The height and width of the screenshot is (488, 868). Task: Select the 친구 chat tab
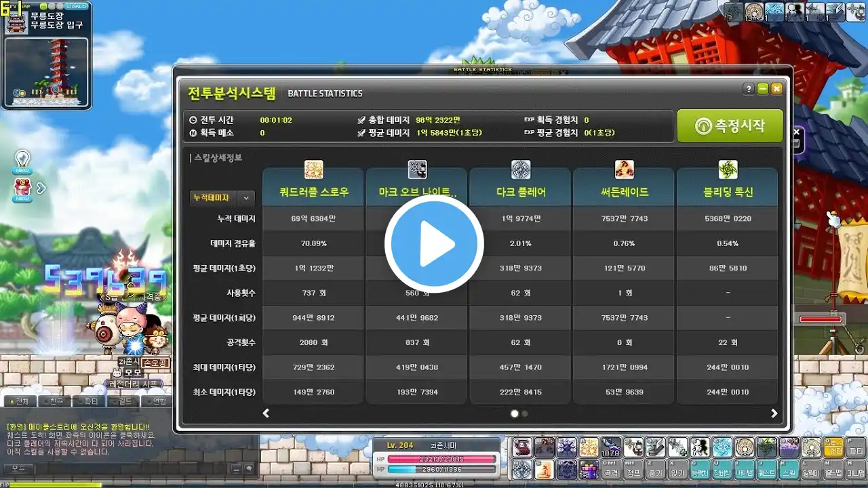pos(54,401)
